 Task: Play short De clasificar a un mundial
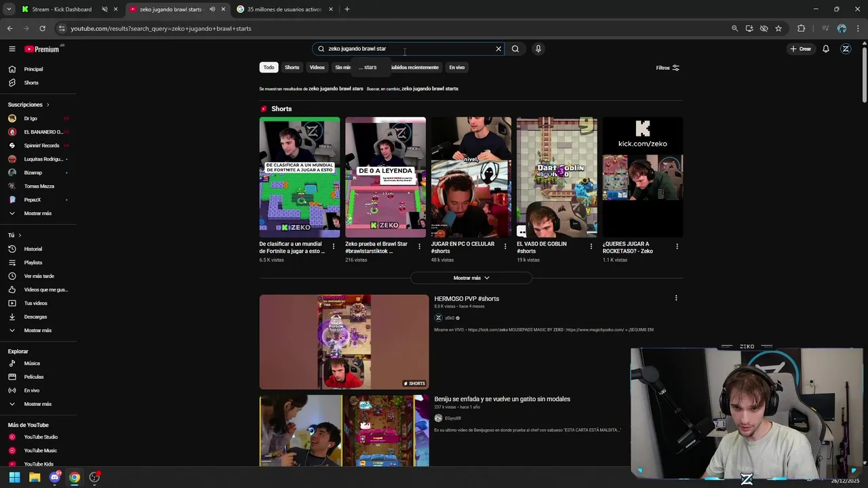pos(300,178)
